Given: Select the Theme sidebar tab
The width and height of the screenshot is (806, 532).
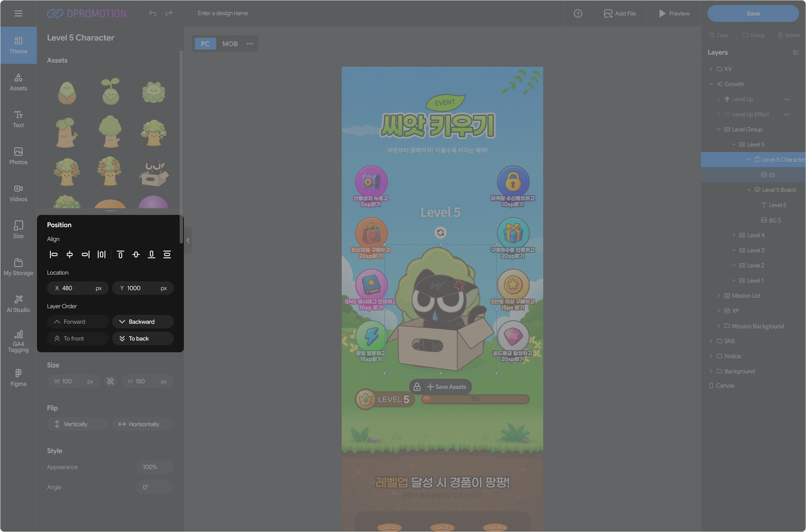Looking at the screenshot, I should 18,45.
